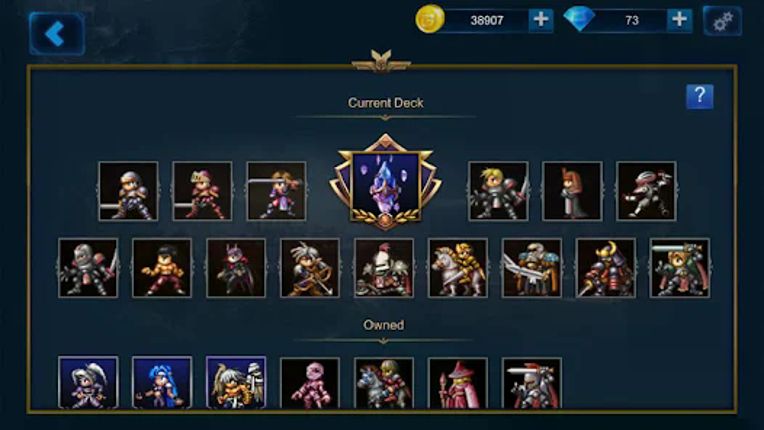This screenshot has height=430, width=764.
Task: Choose the purple-horned dark mage card
Action: point(236,268)
